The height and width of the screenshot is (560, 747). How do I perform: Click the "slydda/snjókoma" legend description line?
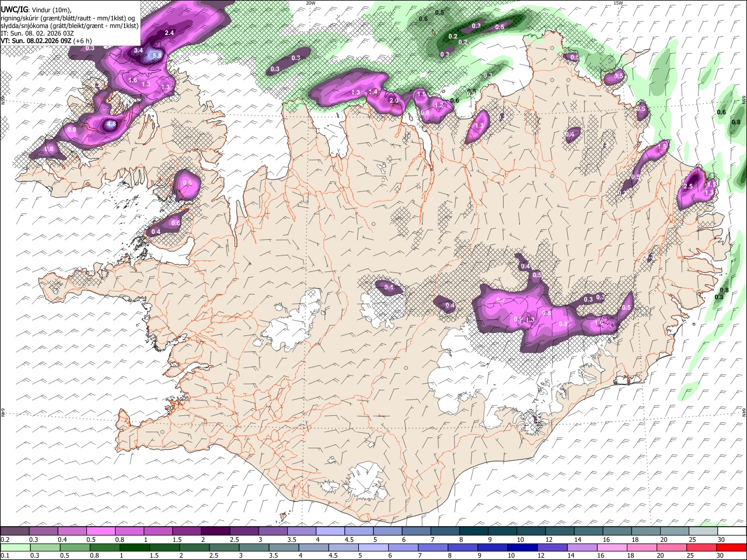69,26
